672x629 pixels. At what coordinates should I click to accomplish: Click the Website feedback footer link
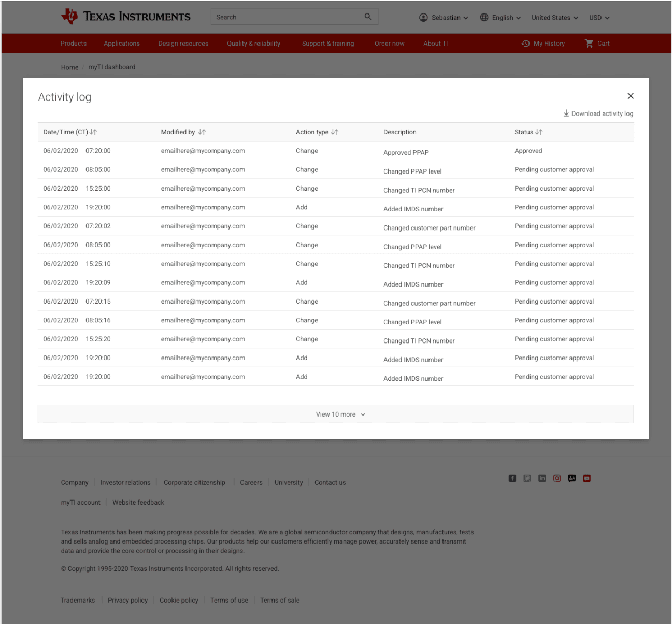[138, 502]
